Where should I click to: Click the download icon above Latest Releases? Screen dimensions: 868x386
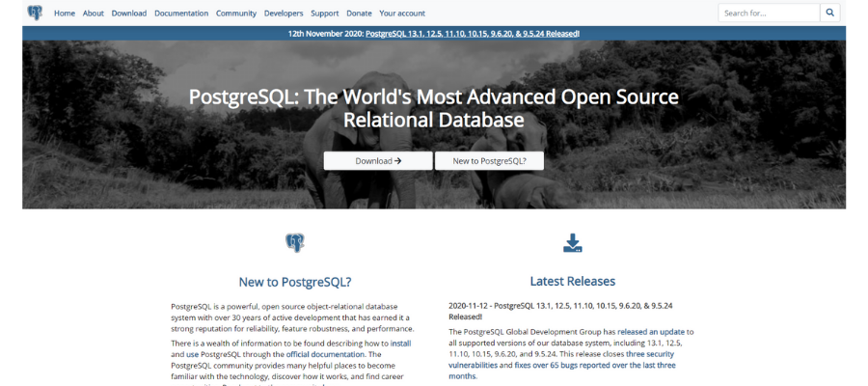[572, 243]
